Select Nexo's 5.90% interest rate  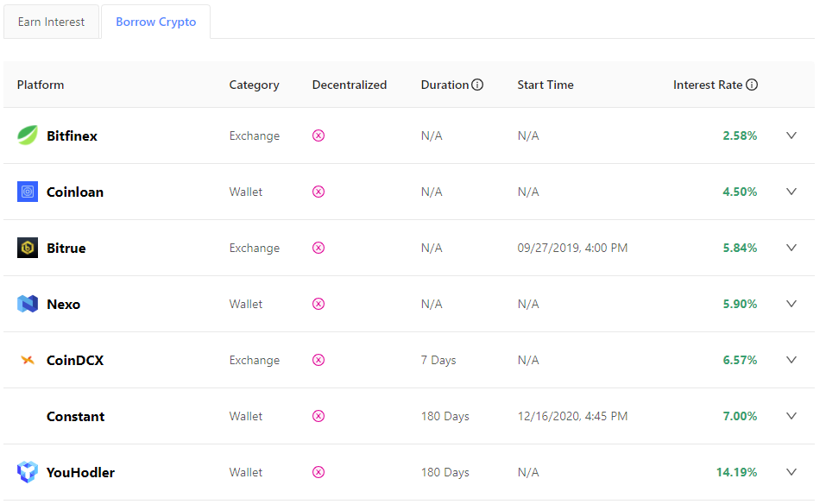point(740,304)
